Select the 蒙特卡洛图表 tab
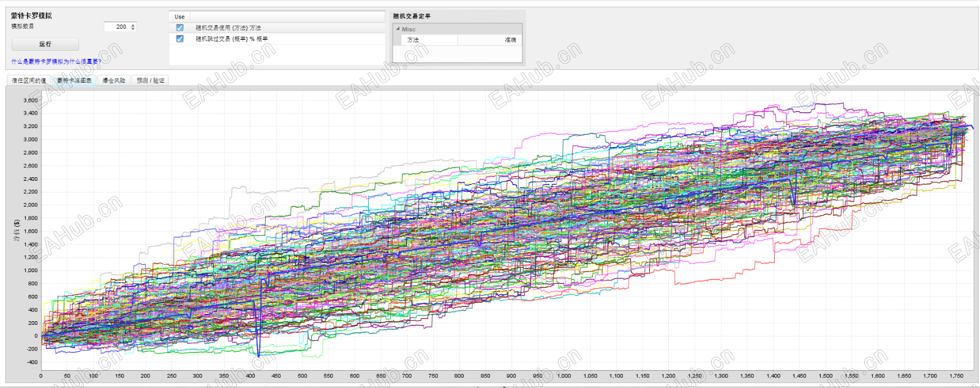This screenshot has height=388, width=980. [74, 80]
